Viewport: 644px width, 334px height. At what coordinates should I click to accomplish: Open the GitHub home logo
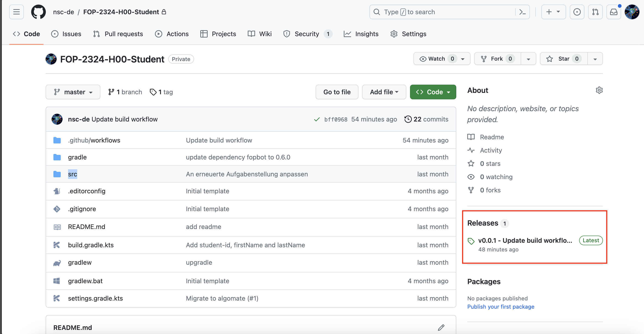click(x=38, y=12)
